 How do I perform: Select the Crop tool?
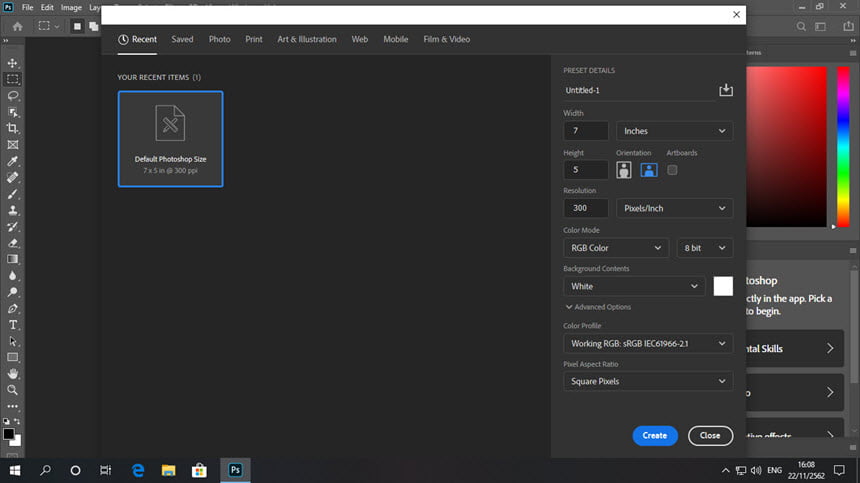13,129
